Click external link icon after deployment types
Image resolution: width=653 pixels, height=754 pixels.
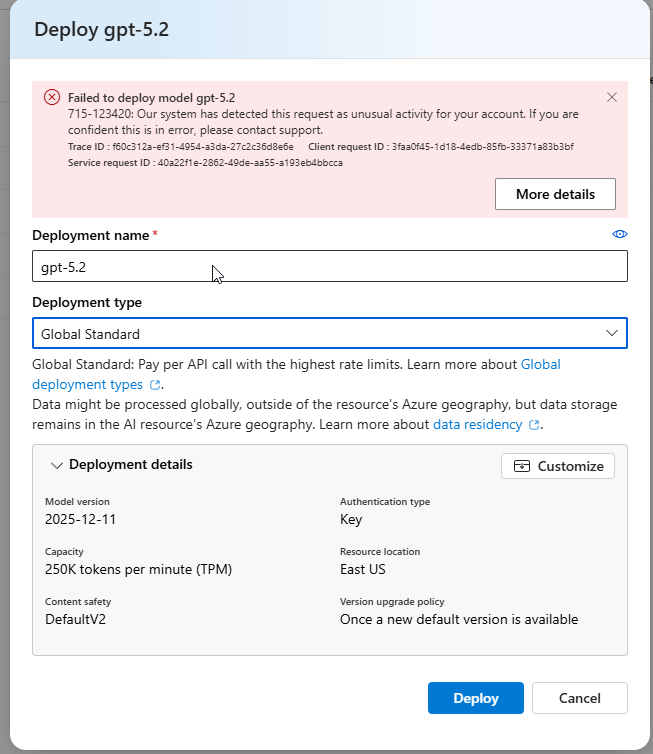point(155,385)
